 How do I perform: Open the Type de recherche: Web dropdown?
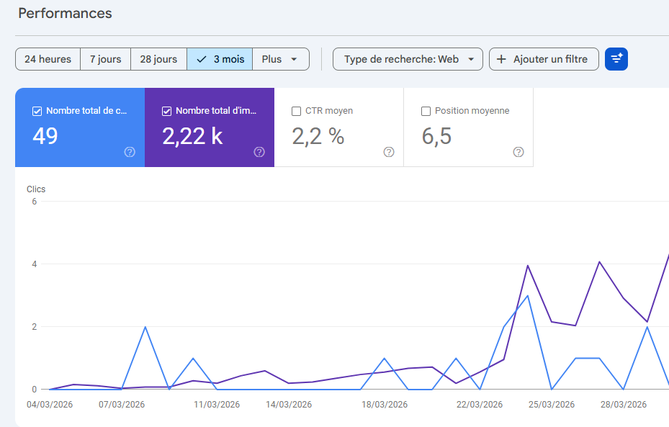pyautogui.click(x=408, y=59)
